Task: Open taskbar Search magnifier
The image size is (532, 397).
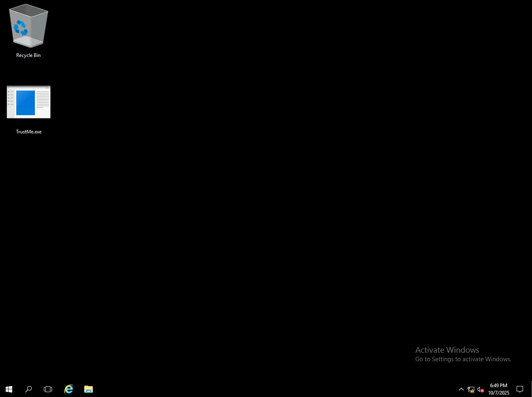Action: [28, 389]
